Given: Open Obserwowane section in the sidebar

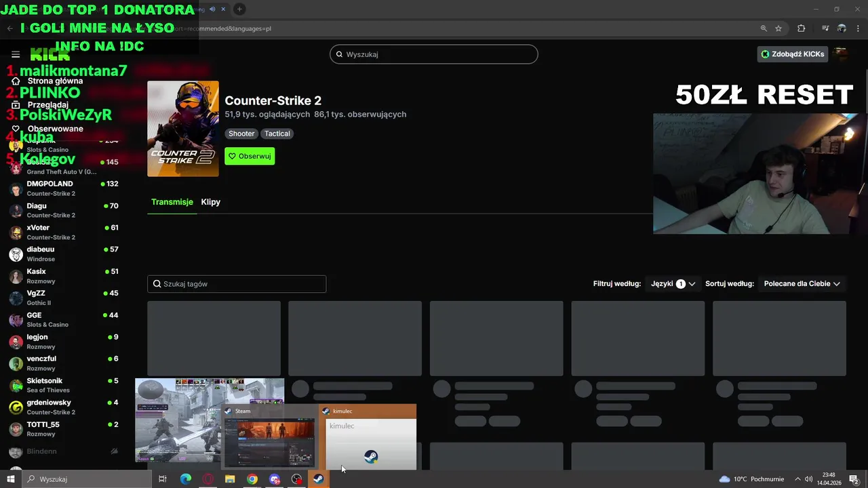Looking at the screenshot, I should click(47, 129).
